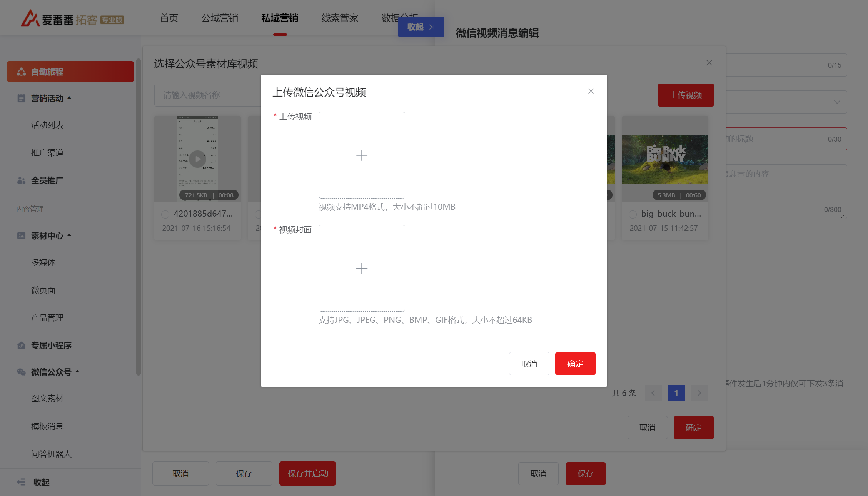Open 推广渠道 in the sidebar
The image size is (868, 496).
(x=47, y=153)
